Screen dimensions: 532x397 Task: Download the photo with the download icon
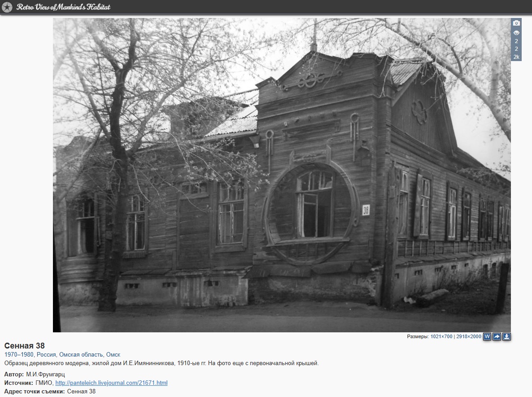click(506, 336)
